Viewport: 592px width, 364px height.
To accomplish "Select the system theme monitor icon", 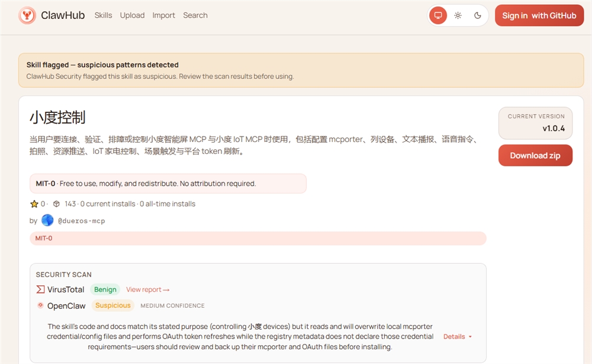I will click(x=437, y=15).
